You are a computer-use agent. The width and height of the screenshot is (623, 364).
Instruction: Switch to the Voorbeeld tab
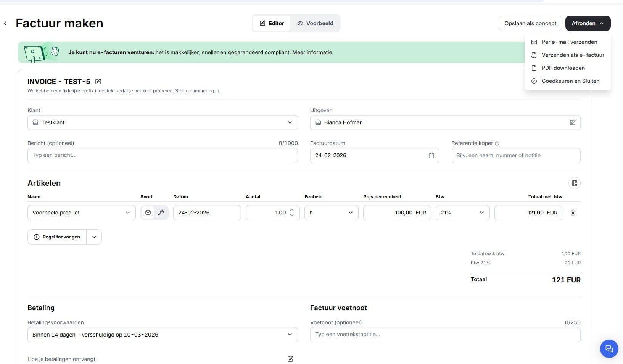point(315,23)
